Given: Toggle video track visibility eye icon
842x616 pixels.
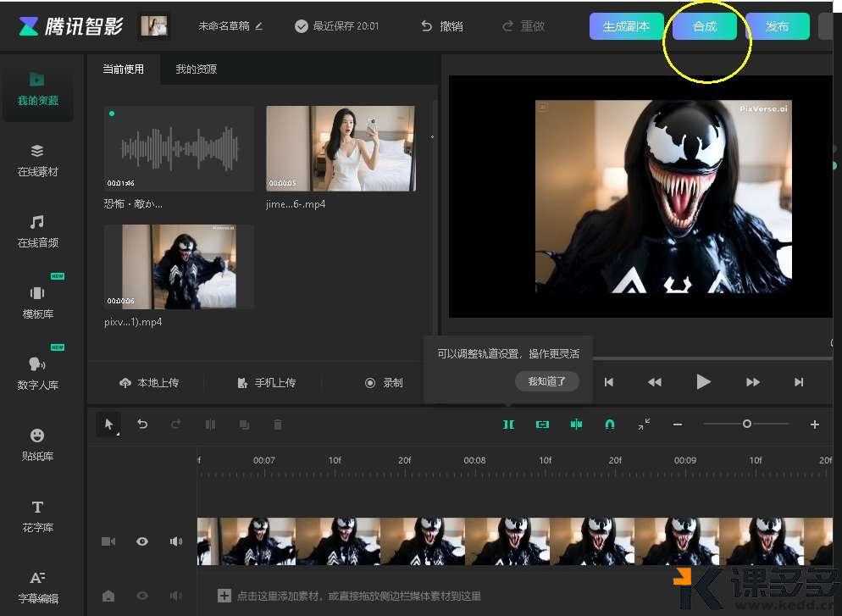Looking at the screenshot, I should [x=141, y=541].
